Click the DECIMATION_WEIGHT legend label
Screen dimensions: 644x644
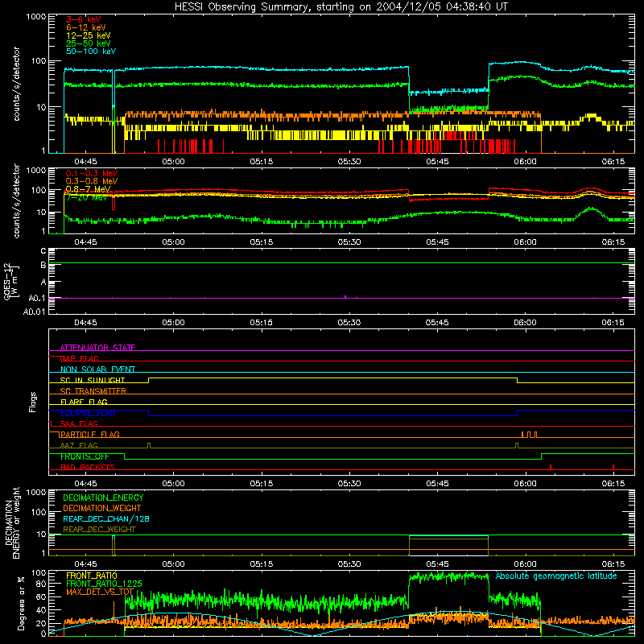pos(102,508)
